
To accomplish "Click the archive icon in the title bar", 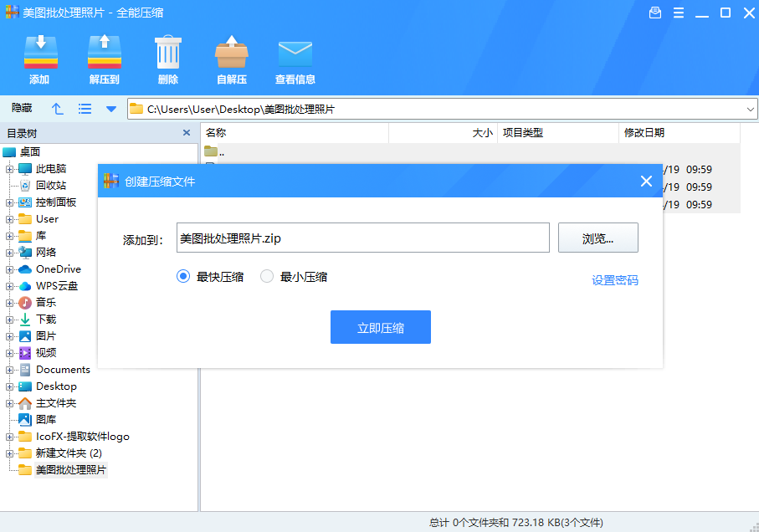I will pos(655,13).
